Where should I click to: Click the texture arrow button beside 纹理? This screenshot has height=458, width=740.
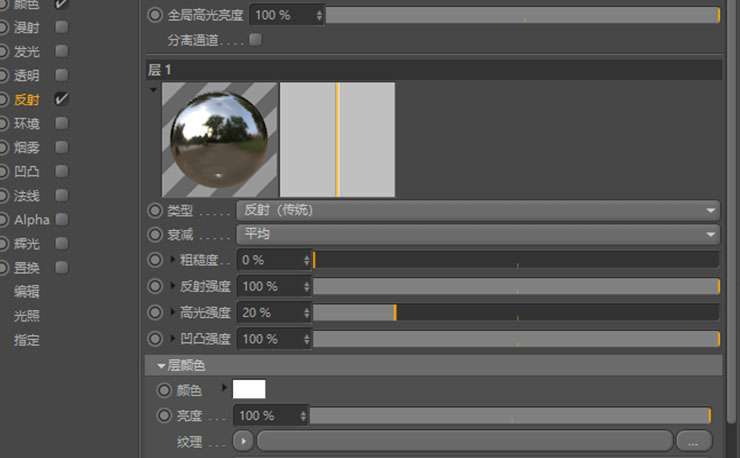pyautogui.click(x=243, y=441)
